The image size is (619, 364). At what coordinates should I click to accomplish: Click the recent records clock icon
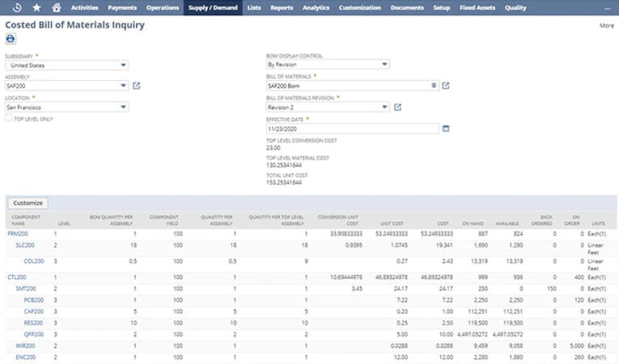point(18,7)
